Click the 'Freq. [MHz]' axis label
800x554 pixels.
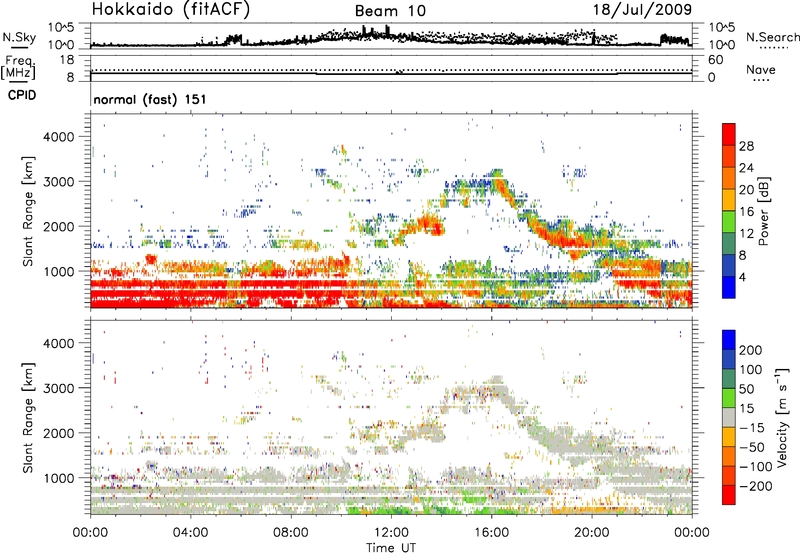pos(18,67)
